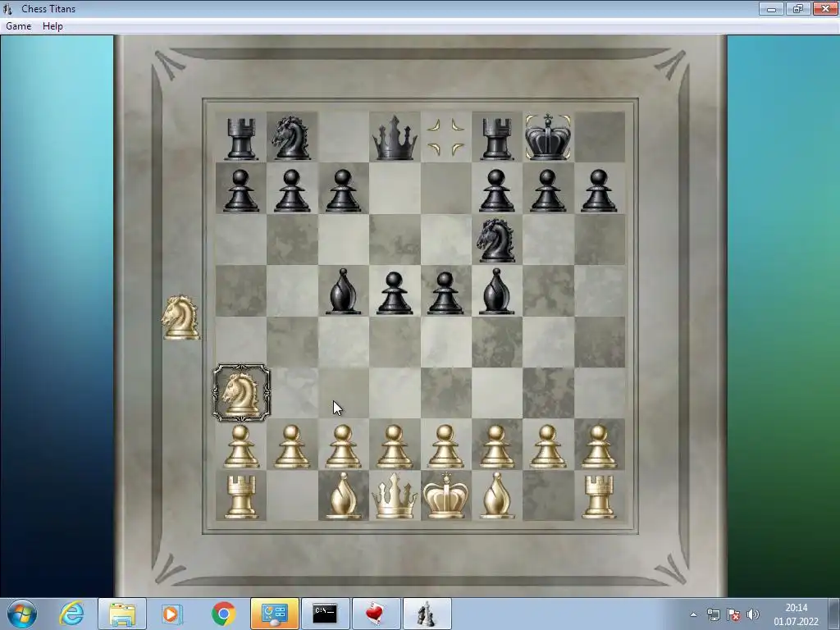The width and height of the screenshot is (840, 630).
Task: Launch Google Chrome from the taskbar
Action: click(223, 614)
